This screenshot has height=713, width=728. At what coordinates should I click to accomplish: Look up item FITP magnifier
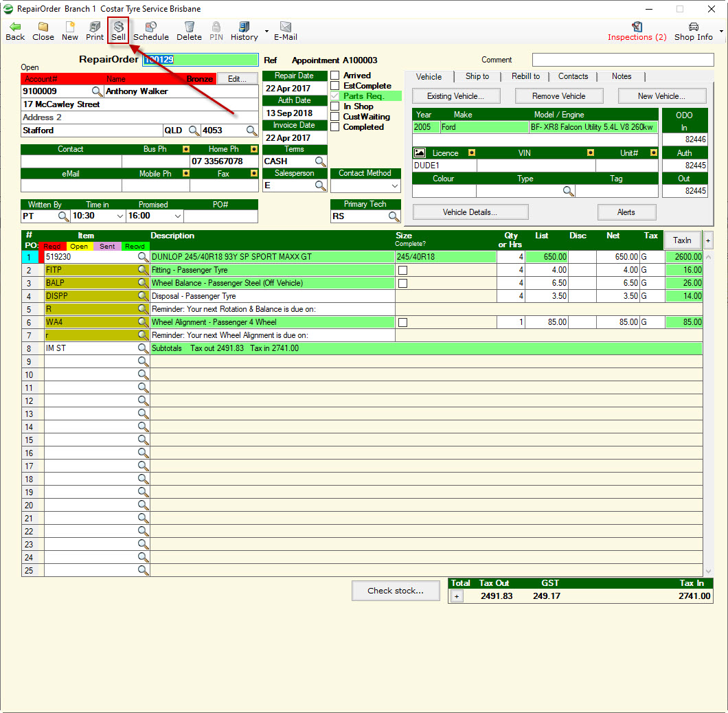point(143,270)
